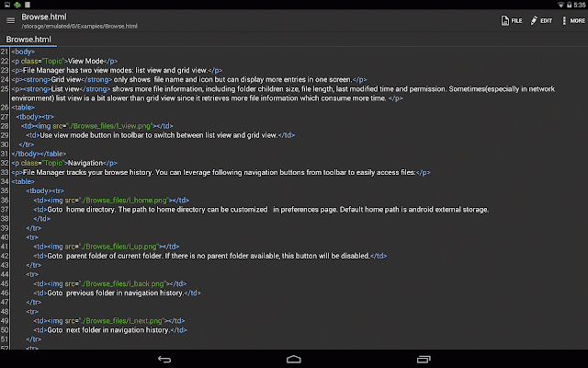Click line number 51 in the gutter
The width and height of the screenshot is (588, 368).
5,339
